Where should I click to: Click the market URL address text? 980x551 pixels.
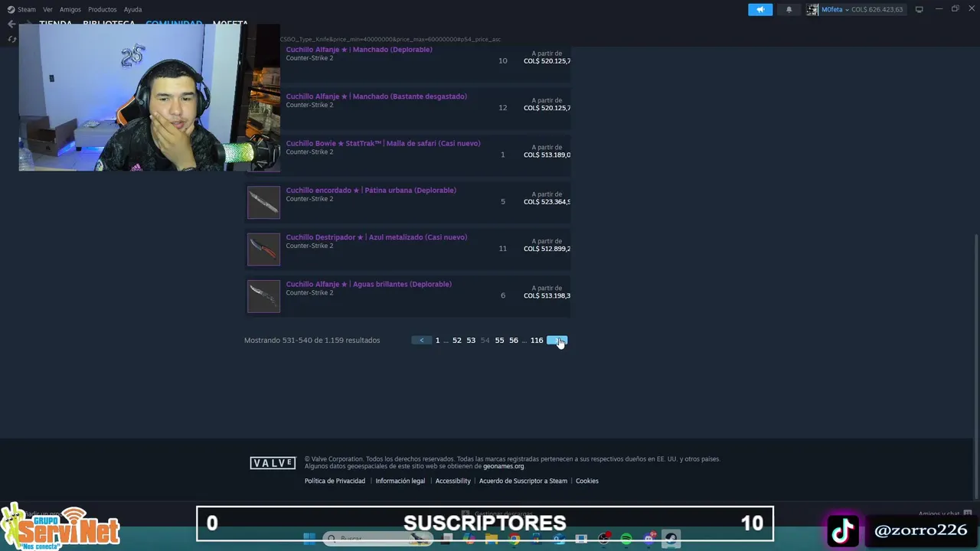[390, 39]
